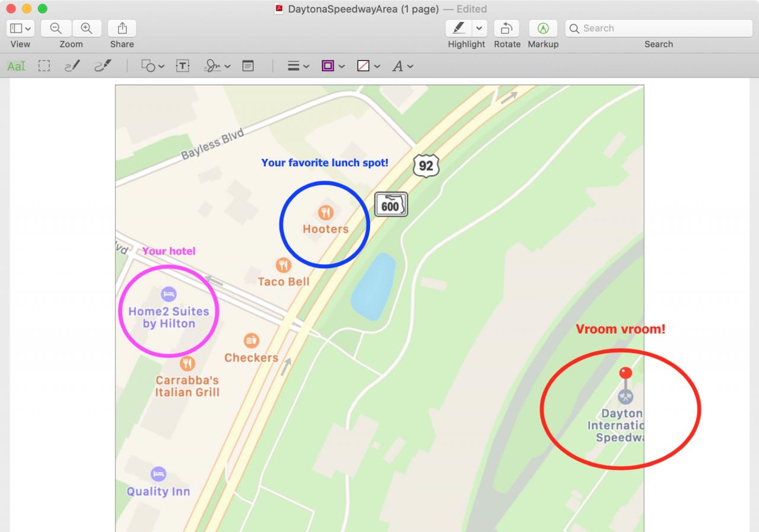Viewport: 759px width, 532px height.
Task: Click the "Edited" status in the title bar
Action: (x=471, y=9)
